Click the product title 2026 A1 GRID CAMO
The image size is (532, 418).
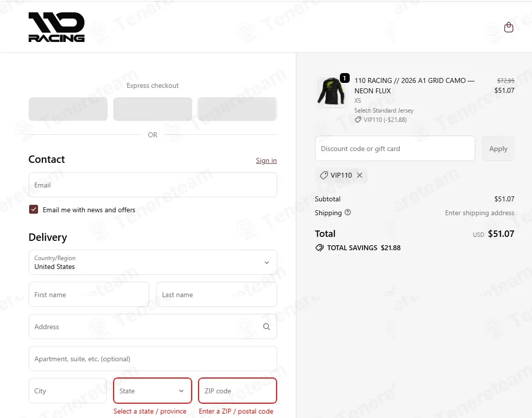[x=414, y=85]
